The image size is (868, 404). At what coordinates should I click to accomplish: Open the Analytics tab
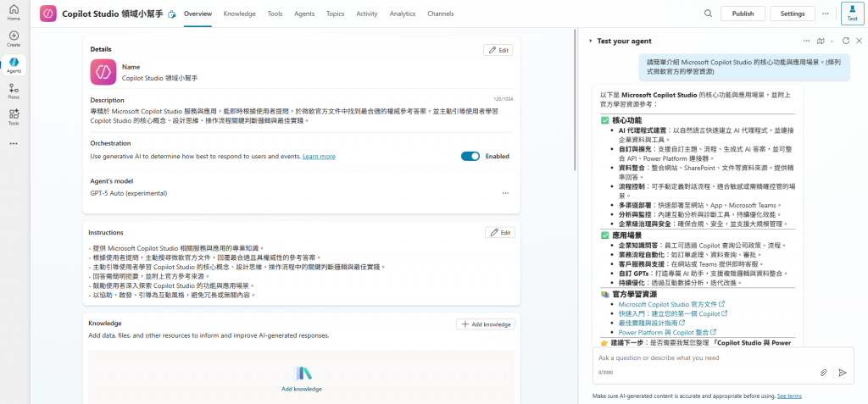403,14
